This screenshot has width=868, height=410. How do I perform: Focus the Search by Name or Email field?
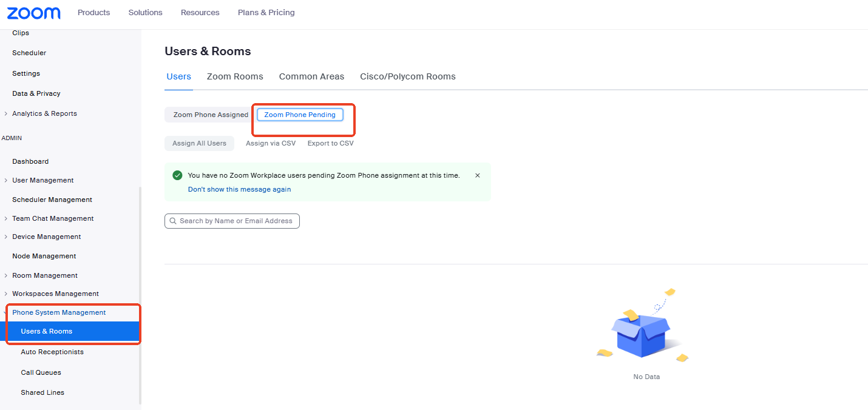[232, 221]
